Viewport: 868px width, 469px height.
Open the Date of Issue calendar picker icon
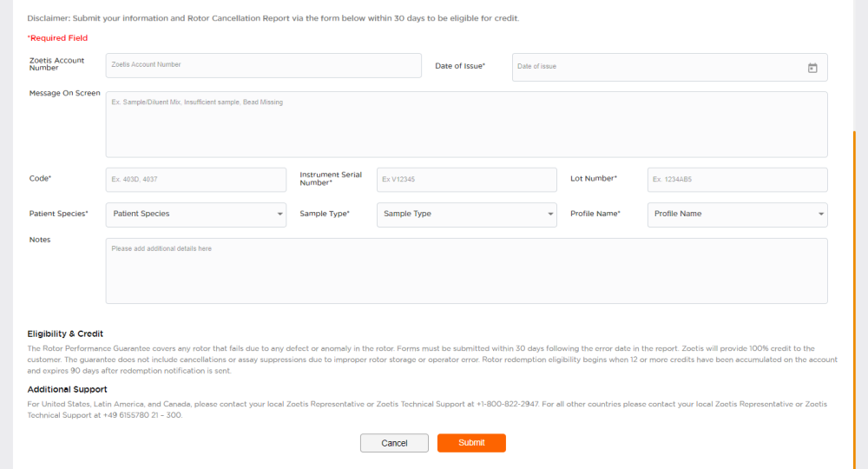[x=812, y=68]
